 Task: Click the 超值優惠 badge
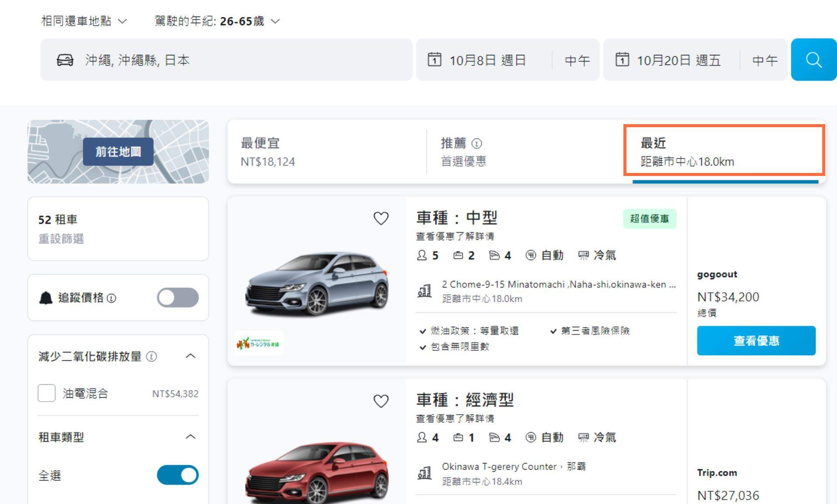coord(650,218)
